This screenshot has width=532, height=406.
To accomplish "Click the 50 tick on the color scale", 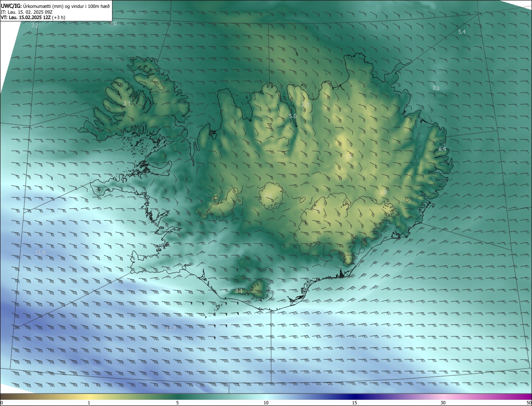I will (x=529, y=403).
